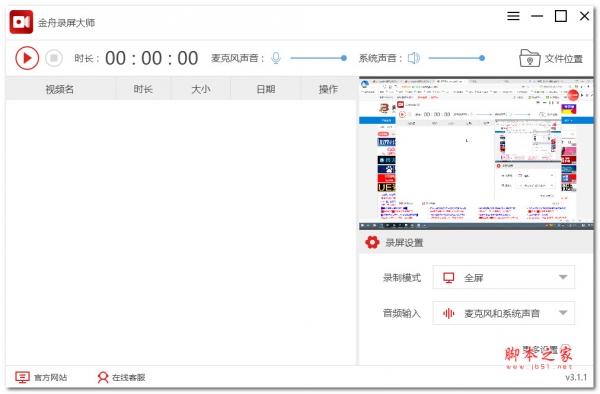This screenshot has width=600, height=394.
Task: Click the 金舟录屏大师 app logo
Action: [21, 22]
